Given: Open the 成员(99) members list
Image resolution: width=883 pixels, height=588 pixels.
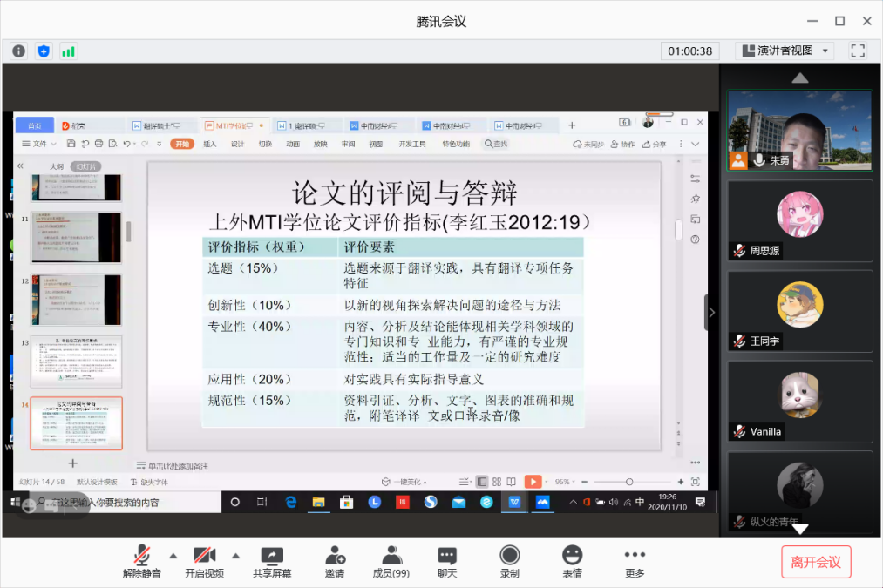Looking at the screenshot, I should point(391,562).
